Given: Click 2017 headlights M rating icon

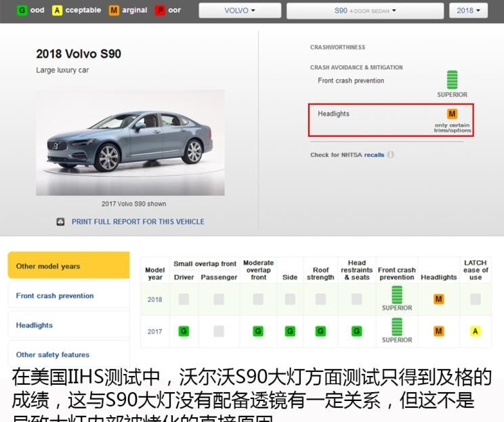Looking at the screenshot, I should point(439,331).
